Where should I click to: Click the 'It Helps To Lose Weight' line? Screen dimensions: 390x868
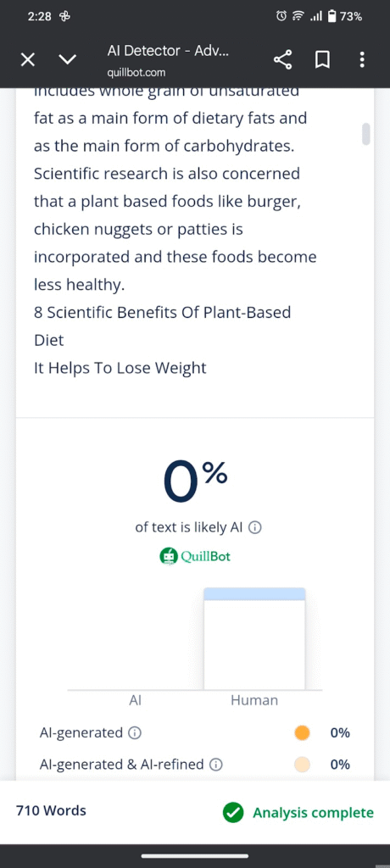pyautogui.click(x=120, y=368)
